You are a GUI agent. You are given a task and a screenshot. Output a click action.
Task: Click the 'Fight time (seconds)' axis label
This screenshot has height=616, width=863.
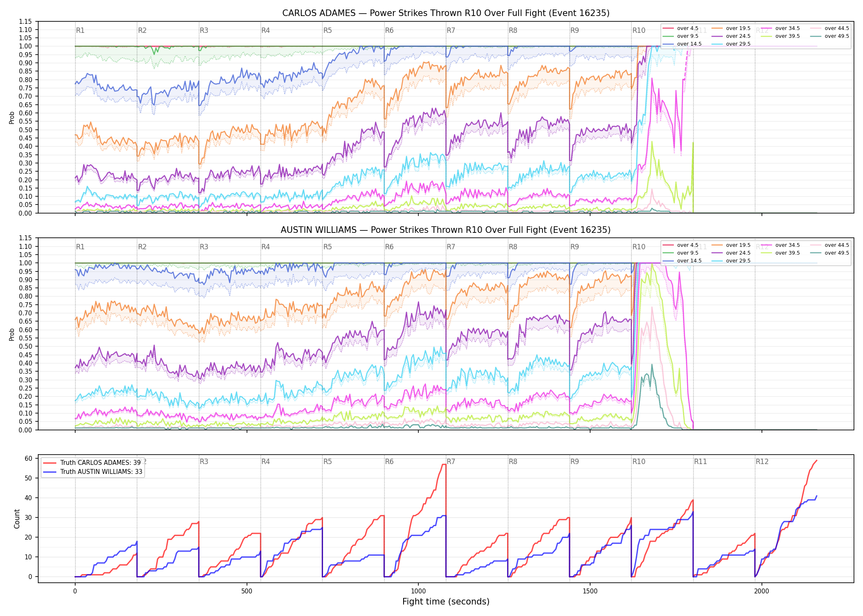(446, 602)
